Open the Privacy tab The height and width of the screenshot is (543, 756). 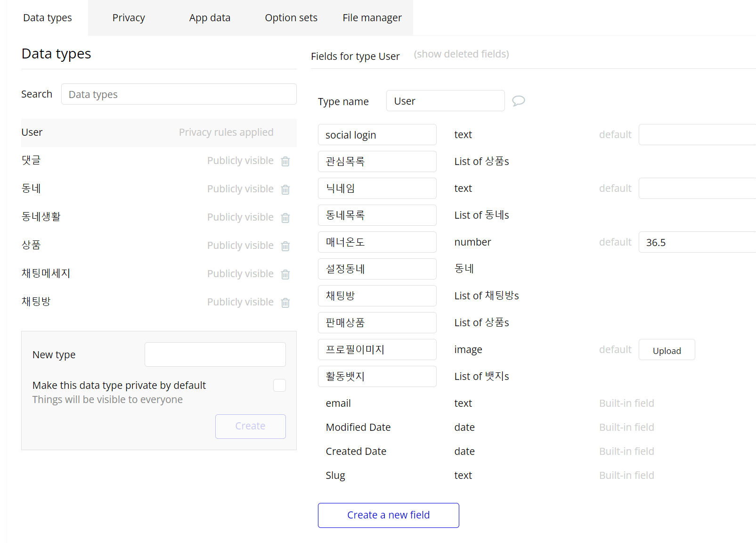tap(129, 18)
